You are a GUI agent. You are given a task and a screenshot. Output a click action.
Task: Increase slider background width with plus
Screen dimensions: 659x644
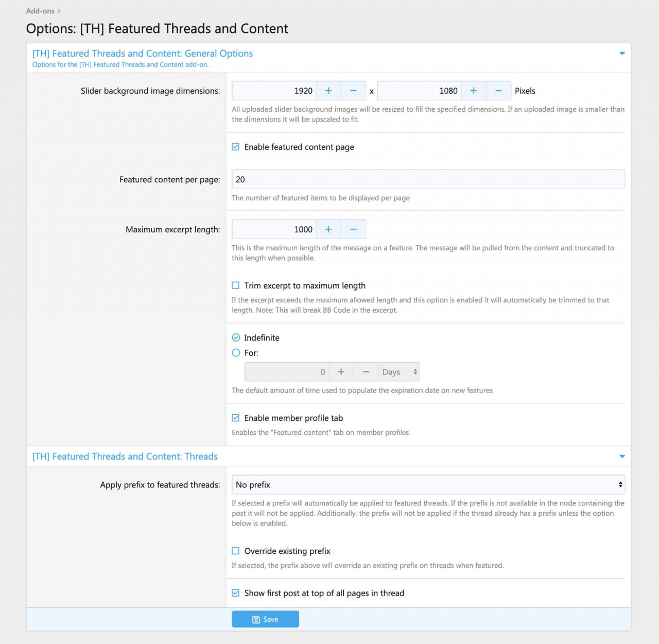[x=328, y=91]
